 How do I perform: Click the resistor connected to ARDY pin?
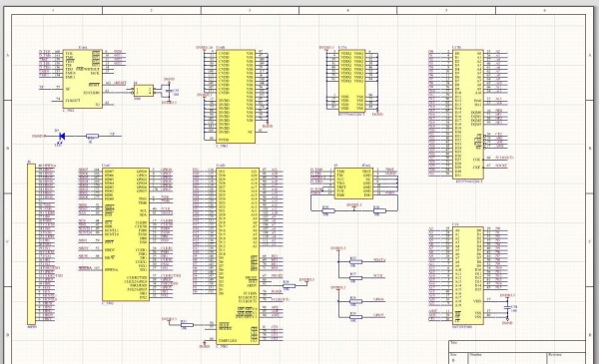[x=290, y=286]
